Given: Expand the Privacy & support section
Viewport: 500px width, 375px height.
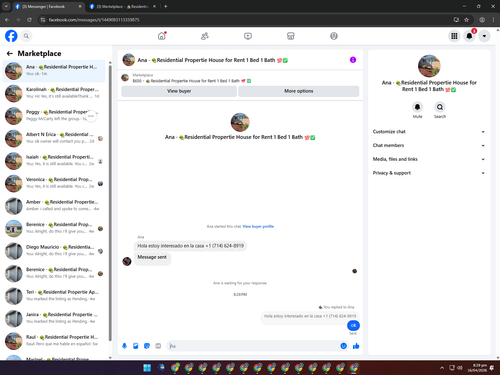Looking at the screenshot, I should coord(429,173).
